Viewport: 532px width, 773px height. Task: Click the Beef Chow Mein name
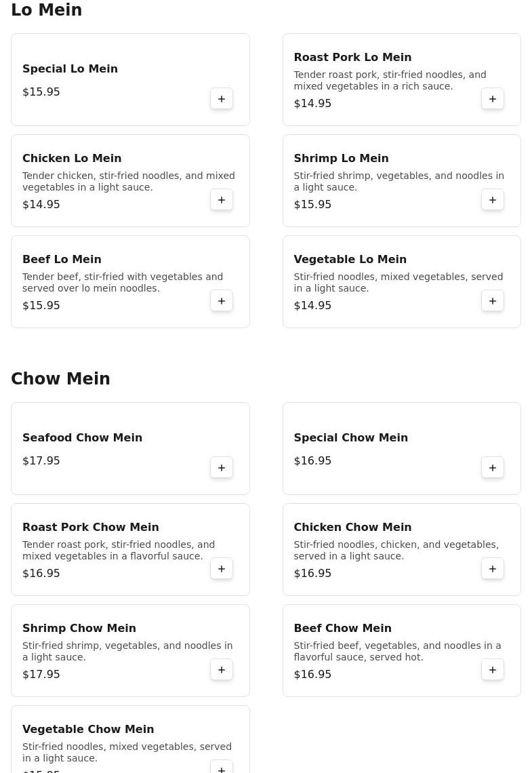(x=342, y=629)
